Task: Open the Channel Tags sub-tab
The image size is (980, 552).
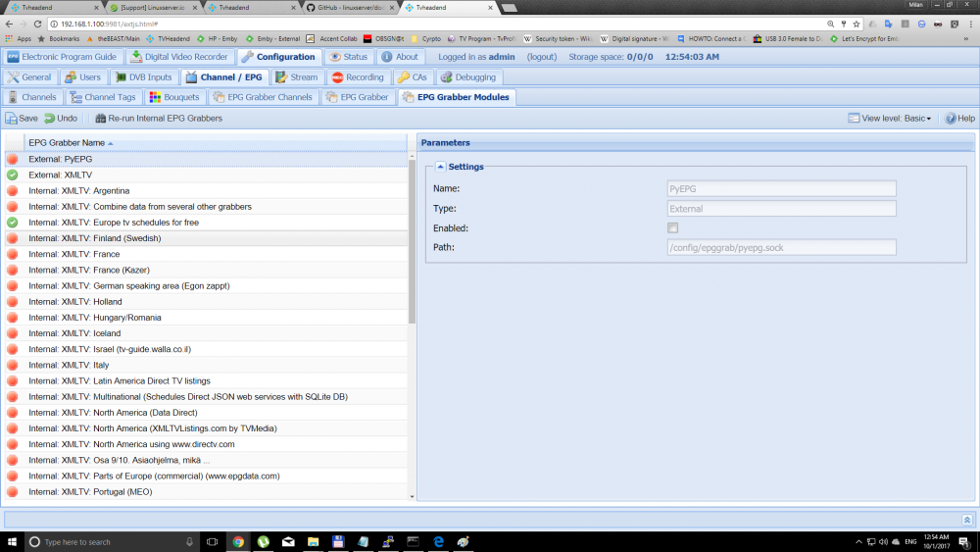Action: (x=103, y=97)
